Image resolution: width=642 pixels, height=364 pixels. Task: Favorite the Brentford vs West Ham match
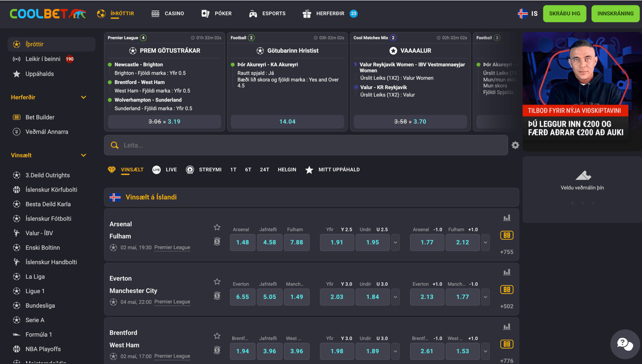pyautogui.click(x=217, y=336)
